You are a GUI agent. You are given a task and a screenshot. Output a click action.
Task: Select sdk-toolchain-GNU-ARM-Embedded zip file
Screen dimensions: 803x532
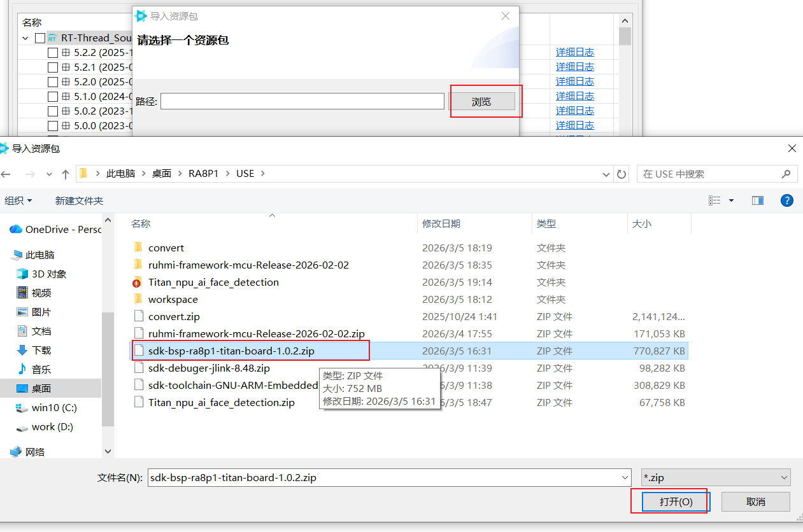tap(232, 385)
